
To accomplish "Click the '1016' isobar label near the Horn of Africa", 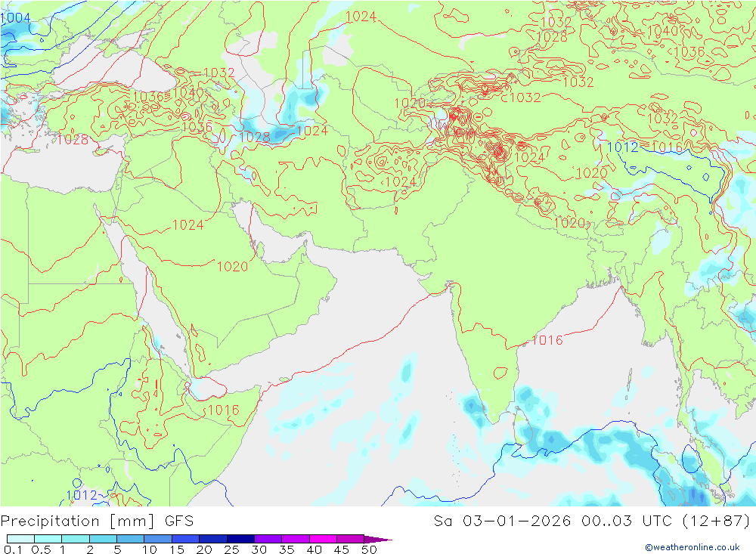I will click(224, 410).
